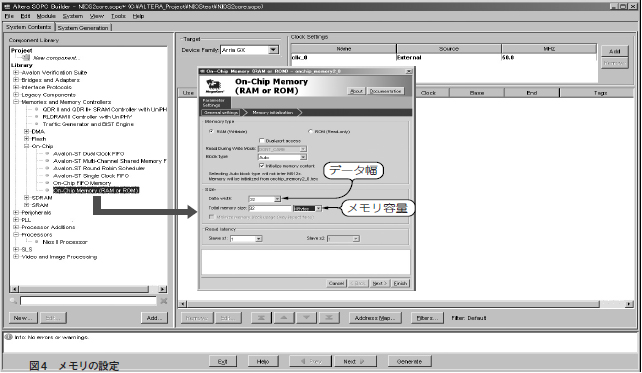Screen dimensions: 642x373
Task: Collapse the On-Chip tree node
Action: tap(26, 146)
